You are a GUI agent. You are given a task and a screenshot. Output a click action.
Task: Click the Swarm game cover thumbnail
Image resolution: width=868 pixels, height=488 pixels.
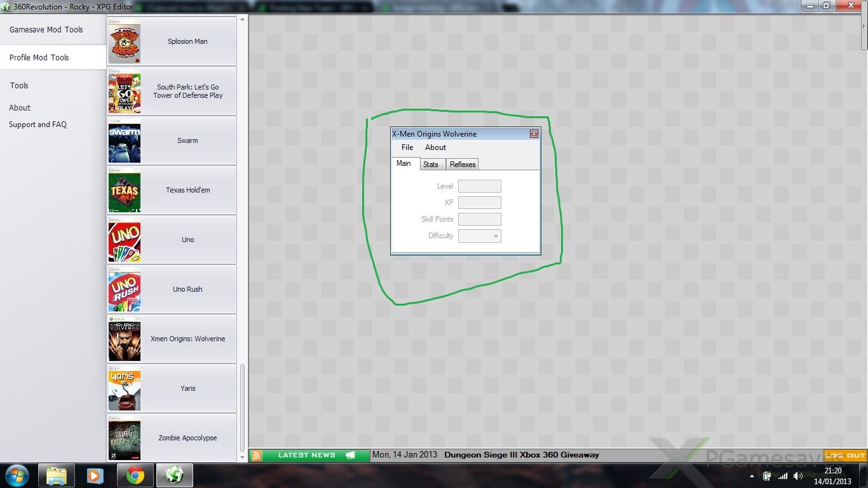[125, 141]
